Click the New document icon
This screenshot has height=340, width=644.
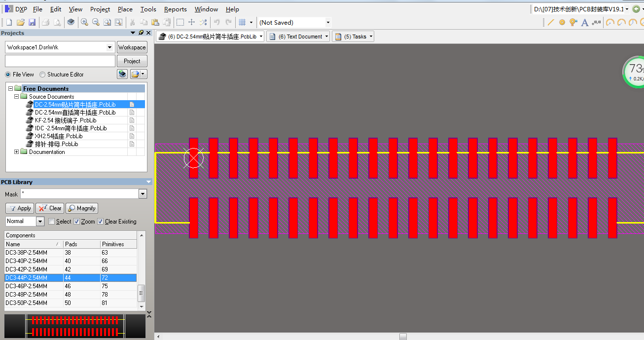(x=9, y=22)
